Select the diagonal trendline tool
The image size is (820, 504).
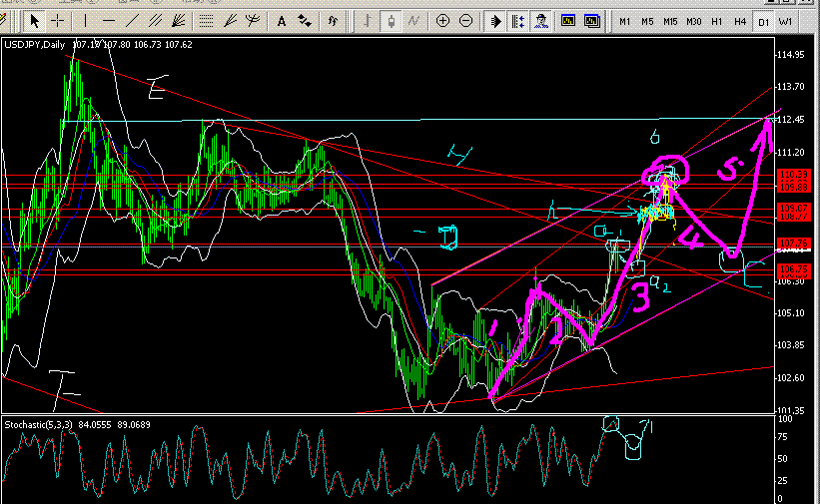click(133, 20)
